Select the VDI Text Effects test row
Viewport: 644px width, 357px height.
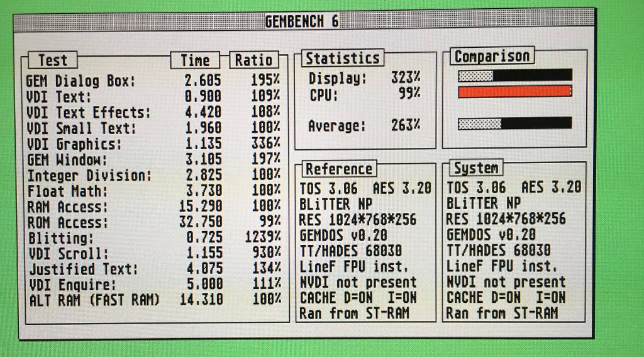click(153, 112)
